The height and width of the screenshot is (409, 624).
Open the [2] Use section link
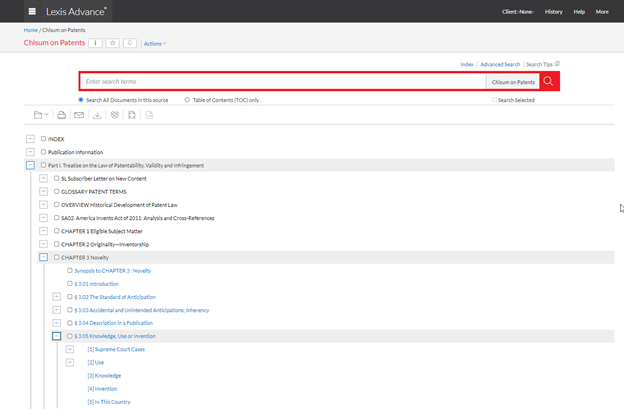coord(96,362)
